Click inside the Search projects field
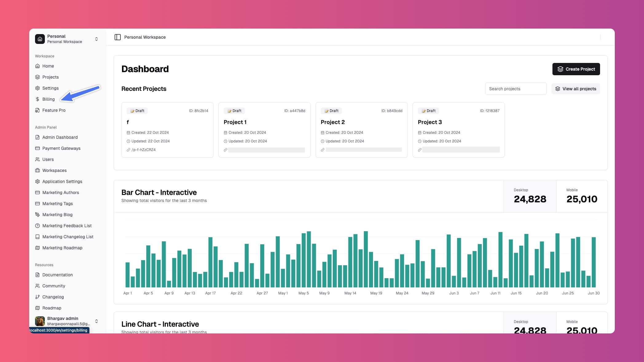 point(516,88)
